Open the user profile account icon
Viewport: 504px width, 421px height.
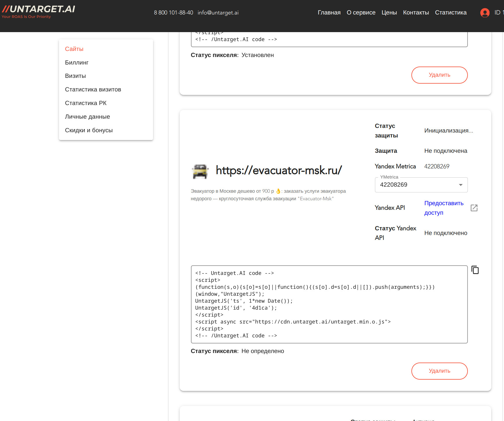[485, 13]
